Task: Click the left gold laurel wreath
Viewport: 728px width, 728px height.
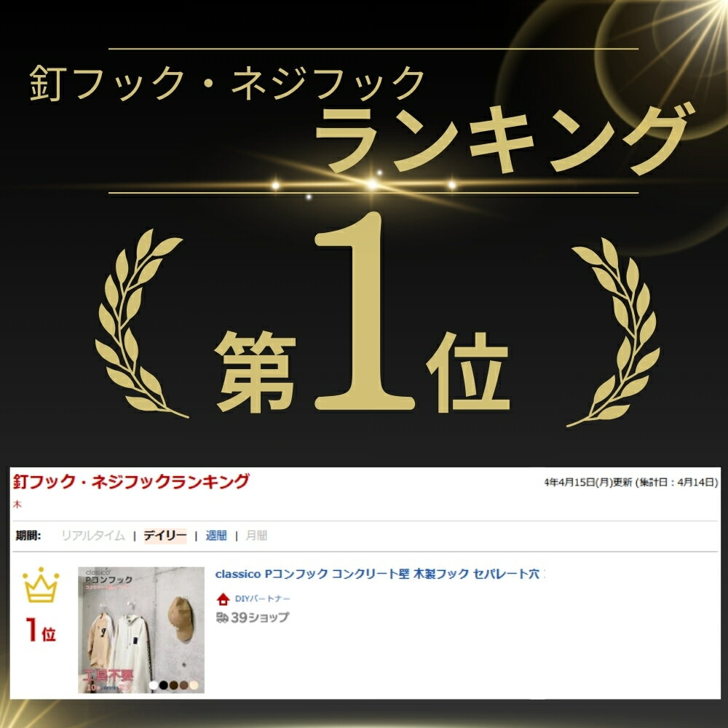Action: (139, 324)
